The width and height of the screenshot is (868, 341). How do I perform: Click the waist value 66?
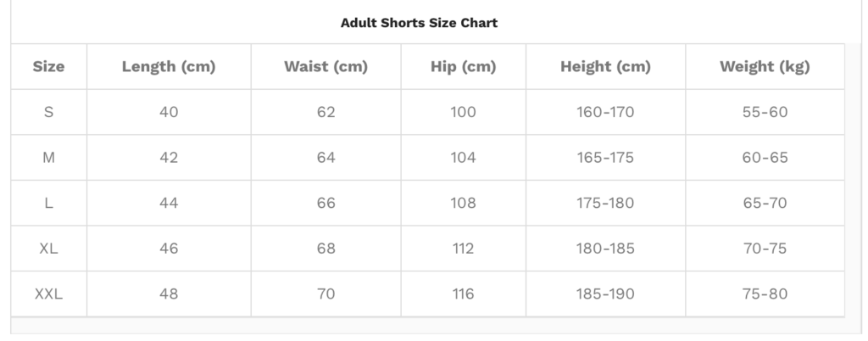coord(325,204)
